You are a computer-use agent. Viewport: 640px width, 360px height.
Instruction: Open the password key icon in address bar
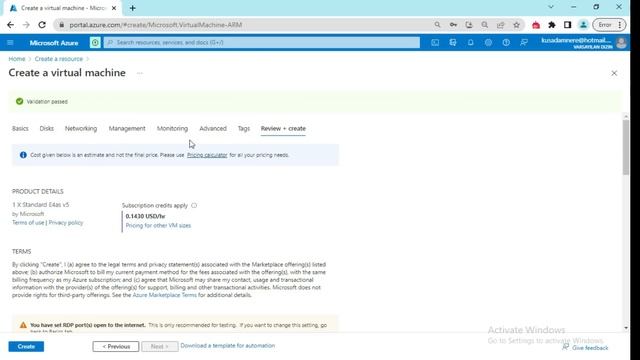pyautogui.click(x=453, y=25)
